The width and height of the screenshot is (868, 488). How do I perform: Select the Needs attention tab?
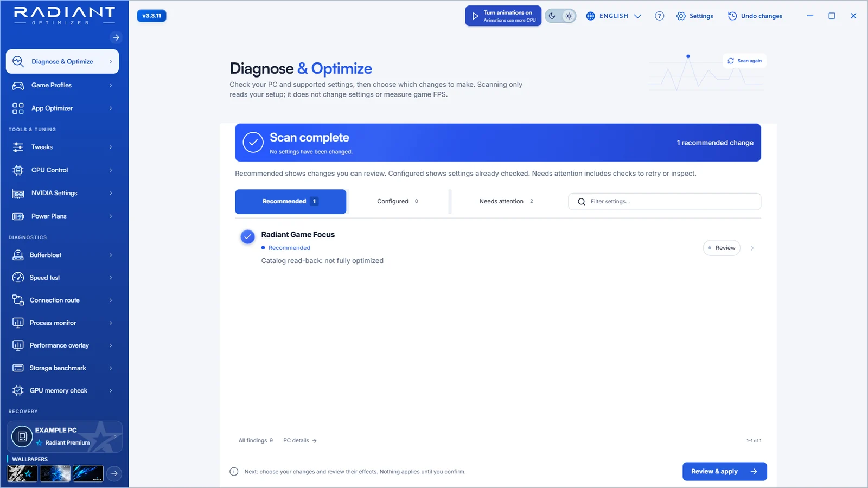pos(506,202)
